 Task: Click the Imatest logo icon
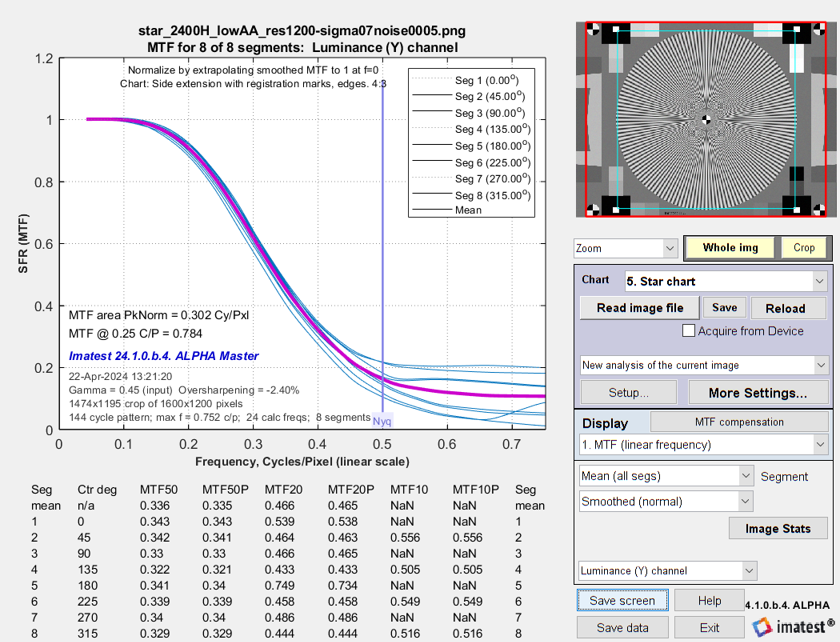(760, 627)
